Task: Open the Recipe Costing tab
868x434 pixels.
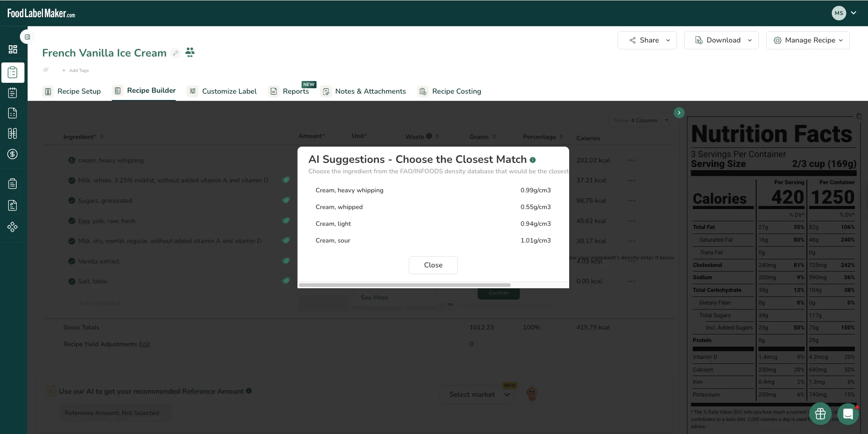Action: [x=450, y=91]
